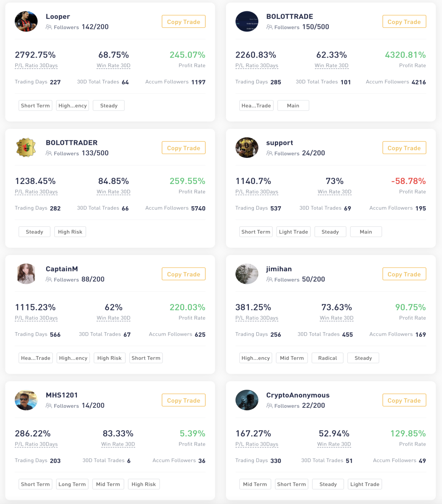Open Win Rate 30D label under 62.33%
442x504 pixels.
point(331,66)
